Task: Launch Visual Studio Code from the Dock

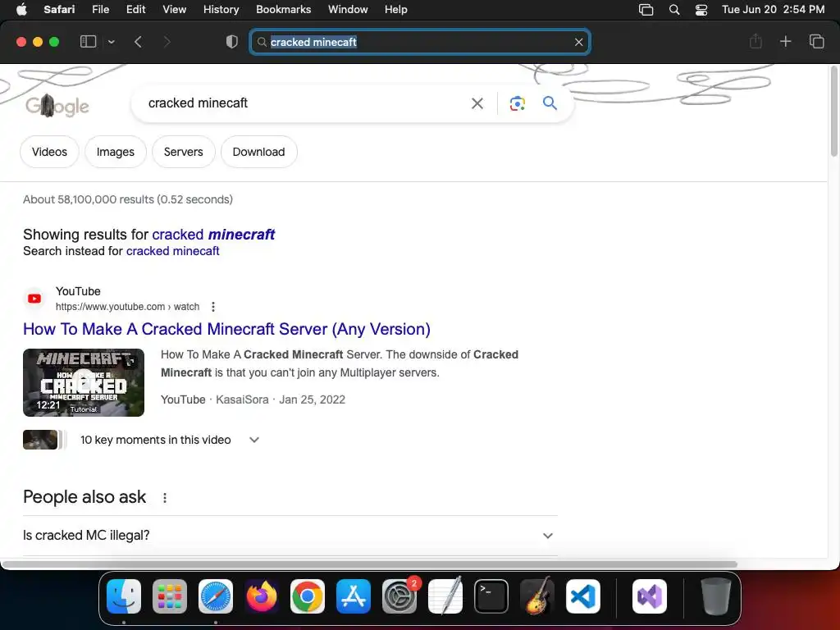Action: click(x=583, y=596)
